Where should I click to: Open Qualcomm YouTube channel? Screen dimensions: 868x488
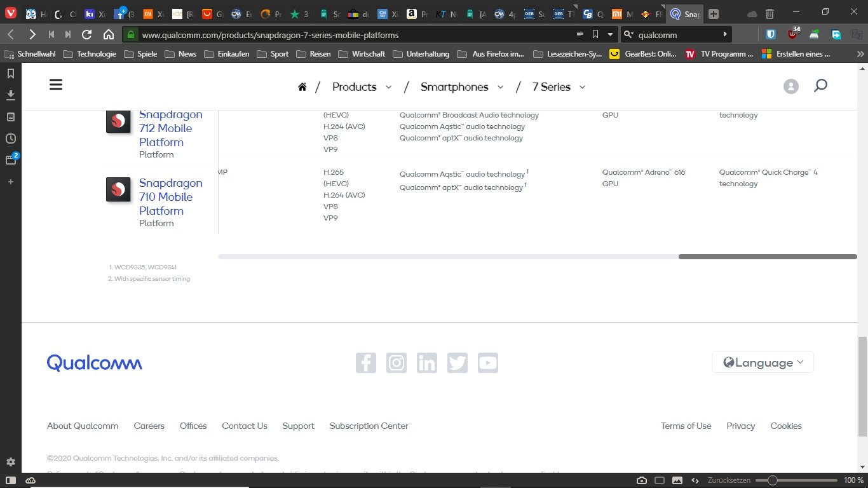tap(488, 363)
